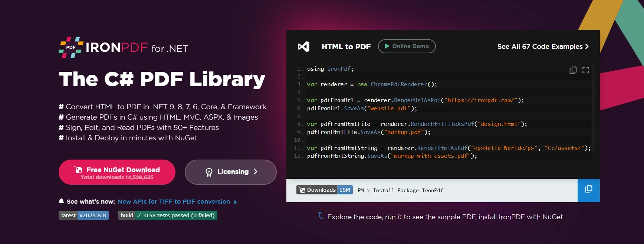
Task: Click code line containing RenderUrlAsPdf
Action: tap(415, 100)
